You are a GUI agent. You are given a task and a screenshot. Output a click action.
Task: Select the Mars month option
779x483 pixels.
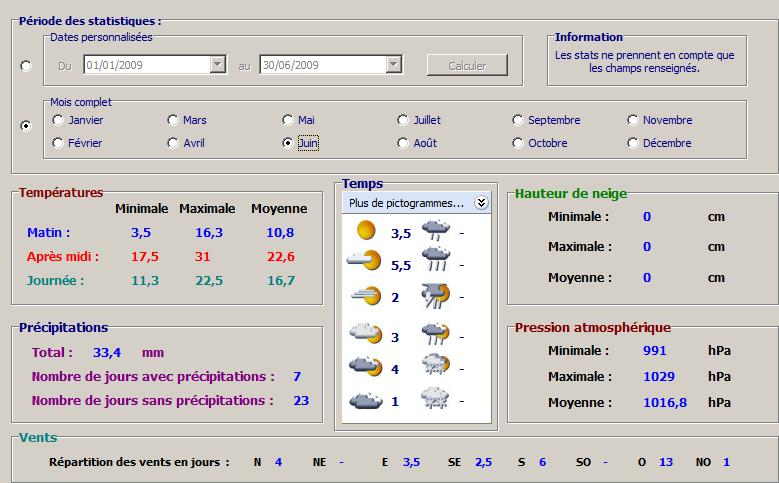(x=174, y=120)
